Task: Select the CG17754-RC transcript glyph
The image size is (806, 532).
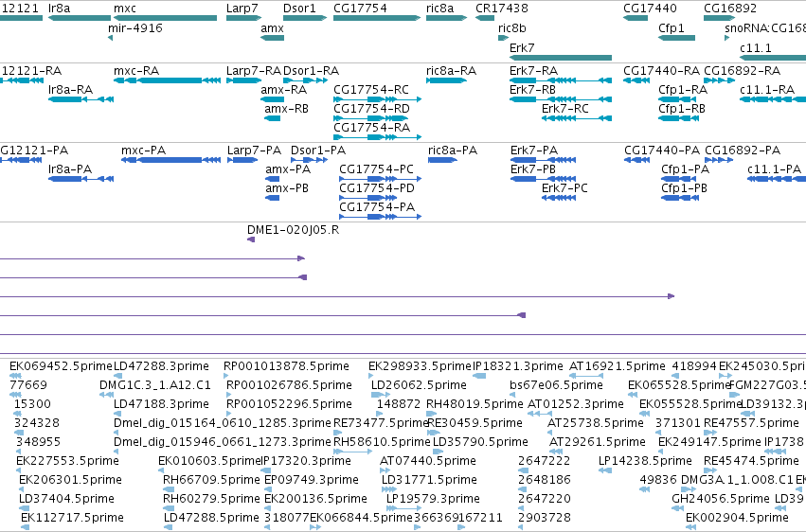Action: 377,99
